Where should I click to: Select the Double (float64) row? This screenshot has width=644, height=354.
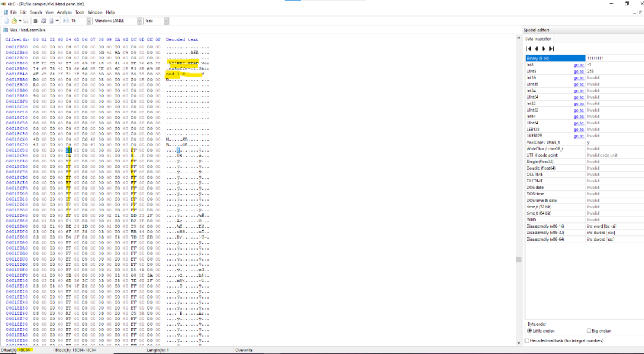585,168
